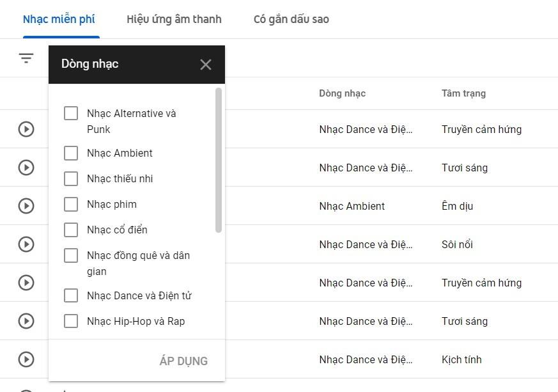
Task: Check the Nhạc cổ điển genre
Action: [71, 230]
